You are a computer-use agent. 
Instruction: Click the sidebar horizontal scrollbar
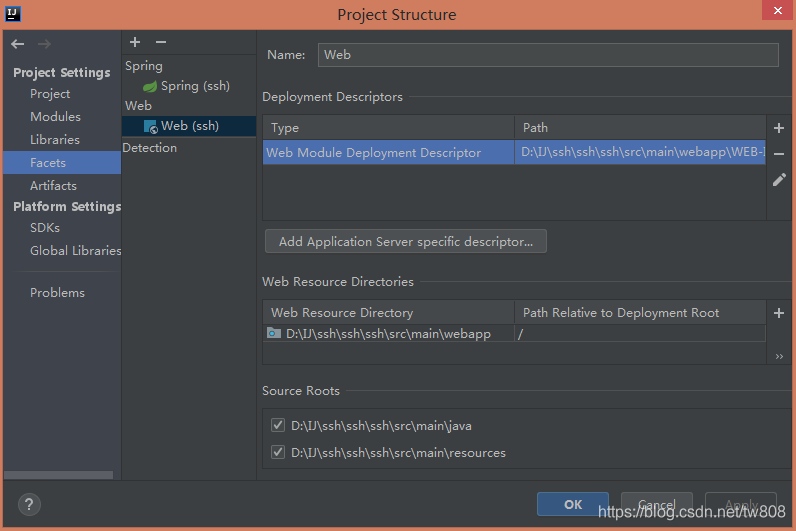click(58, 475)
